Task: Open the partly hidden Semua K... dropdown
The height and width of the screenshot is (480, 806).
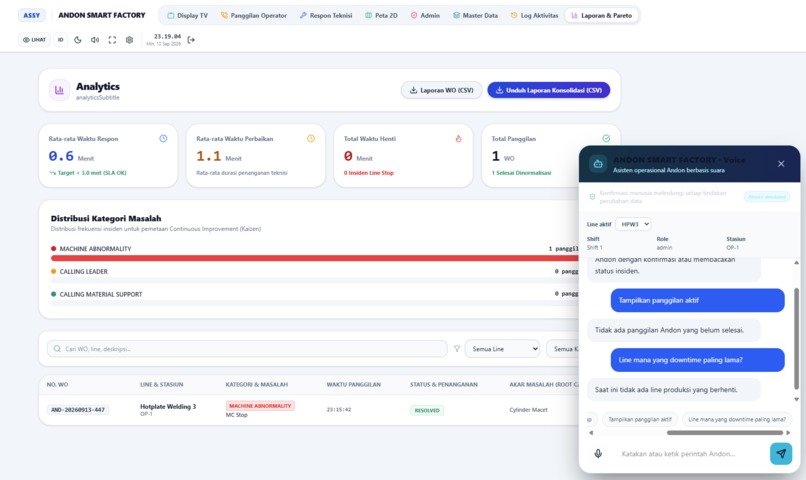Action: [x=563, y=348]
